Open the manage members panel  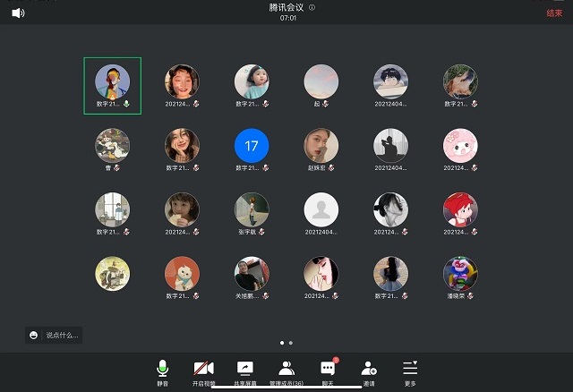pyautogui.click(x=286, y=371)
